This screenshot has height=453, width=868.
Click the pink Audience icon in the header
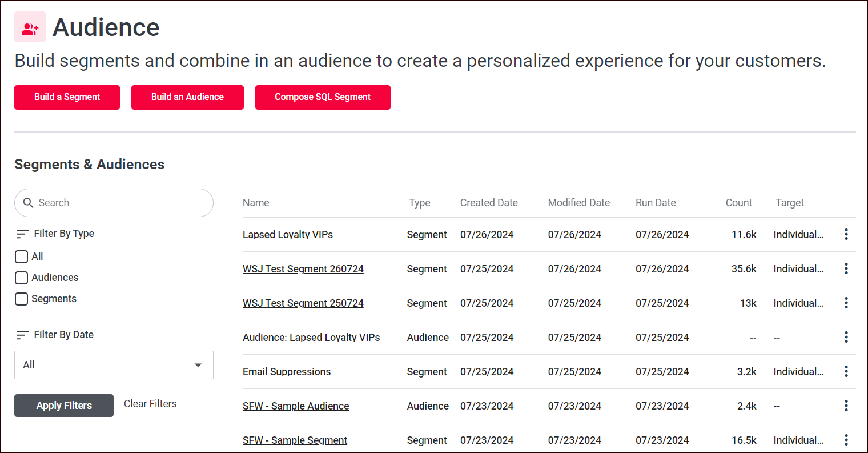pyautogui.click(x=30, y=26)
